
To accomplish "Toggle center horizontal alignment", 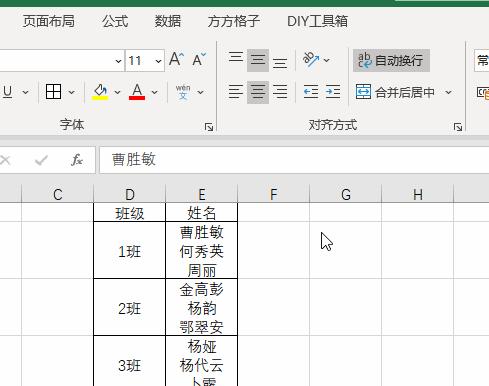I will [x=258, y=92].
